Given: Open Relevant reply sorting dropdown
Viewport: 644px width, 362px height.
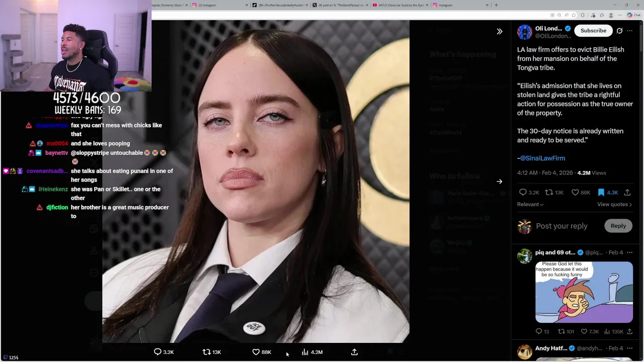Looking at the screenshot, I should (x=530, y=204).
